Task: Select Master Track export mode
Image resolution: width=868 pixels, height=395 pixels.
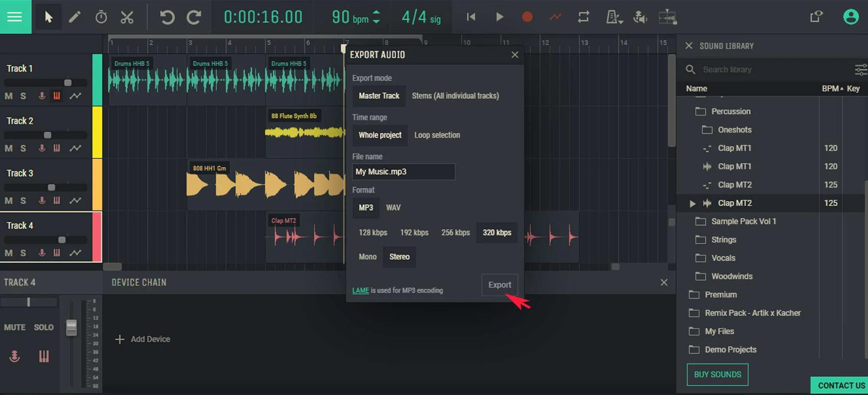Action: click(x=379, y=96)
